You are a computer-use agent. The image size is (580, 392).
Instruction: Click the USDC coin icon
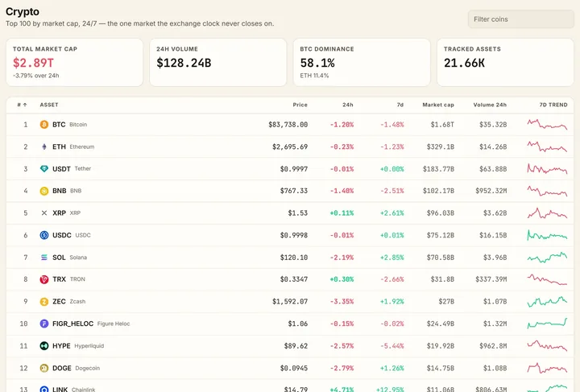tap(44, 235)
